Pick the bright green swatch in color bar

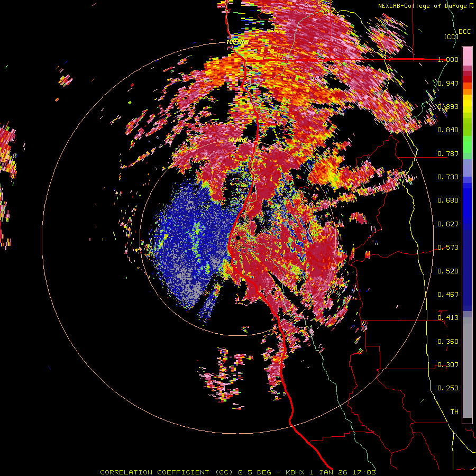pyautogui.click(x=467, y=144)
